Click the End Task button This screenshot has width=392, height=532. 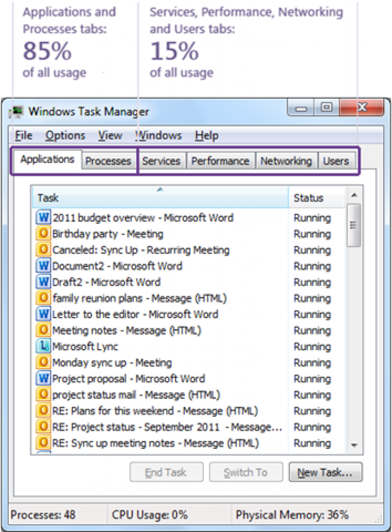coord(167,472)
